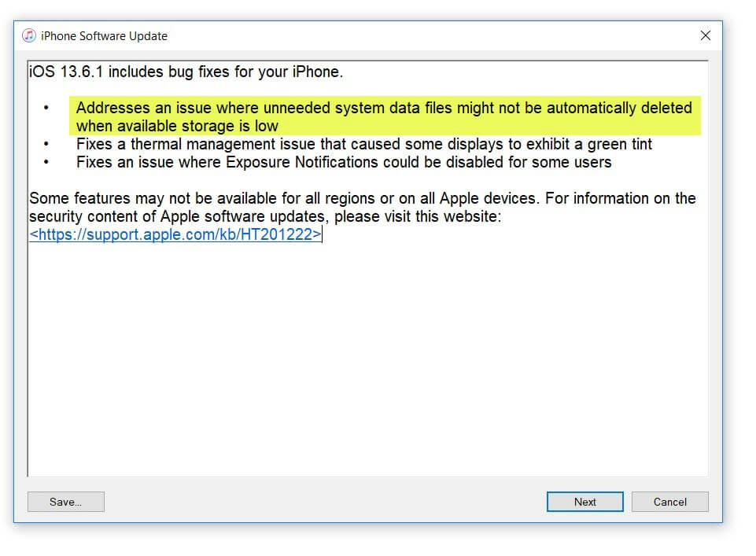Click the iTunes icon in the title bar
The image size is (756, 556).
click(x=29, y=35)
